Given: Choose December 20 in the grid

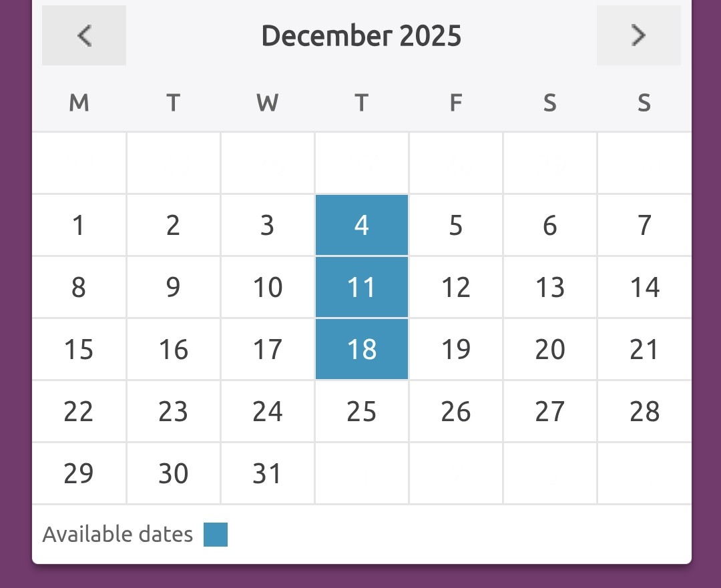Looking at the screenshot, I should (550, 350).
